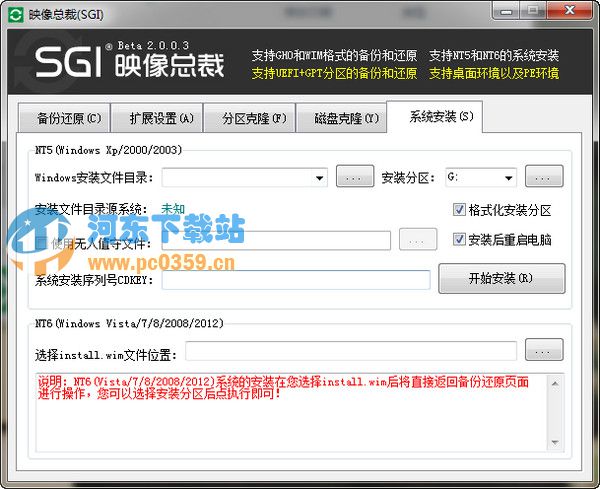Viewport: 600px width, 489px height.
Task: Click disabled browse button for unattended file
Action: tap(418, 240)
